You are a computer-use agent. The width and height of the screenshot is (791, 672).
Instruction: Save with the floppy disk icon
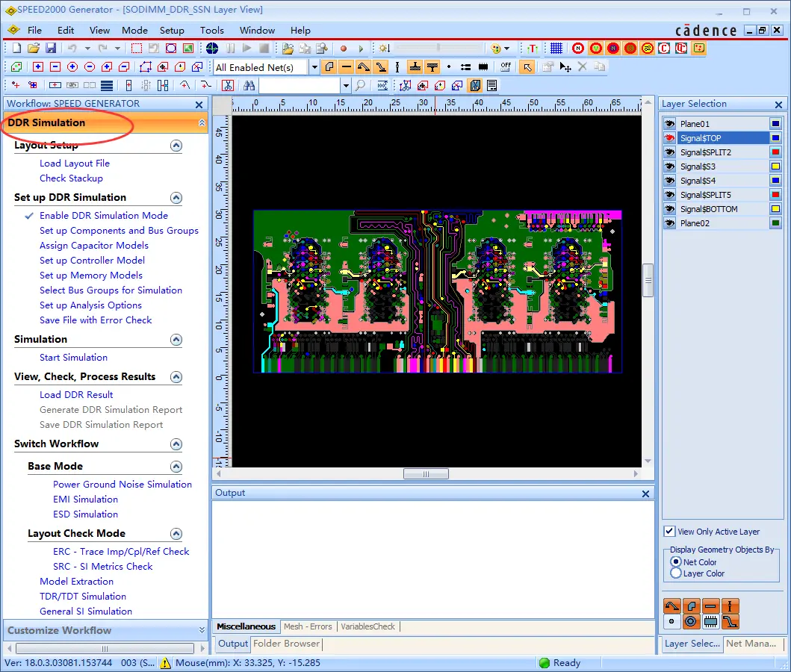click(51, 49)
